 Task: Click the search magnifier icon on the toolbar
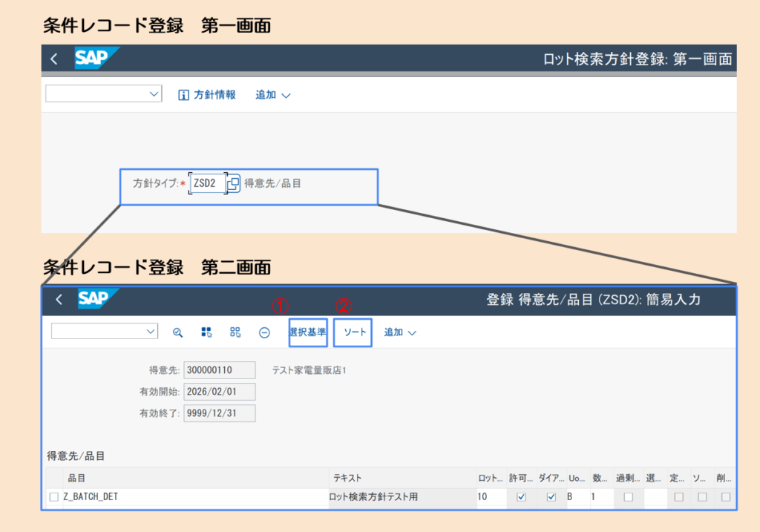178,332
